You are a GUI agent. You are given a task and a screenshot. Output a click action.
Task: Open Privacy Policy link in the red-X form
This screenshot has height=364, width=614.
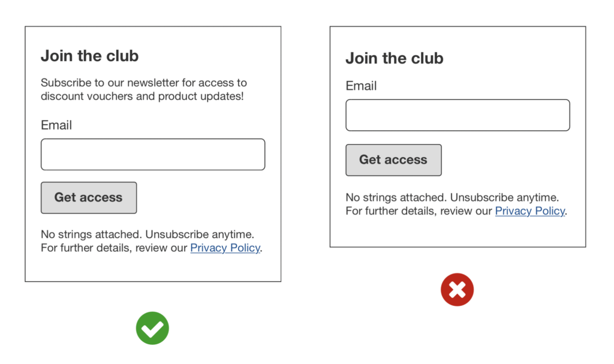[x=529, y=211]
